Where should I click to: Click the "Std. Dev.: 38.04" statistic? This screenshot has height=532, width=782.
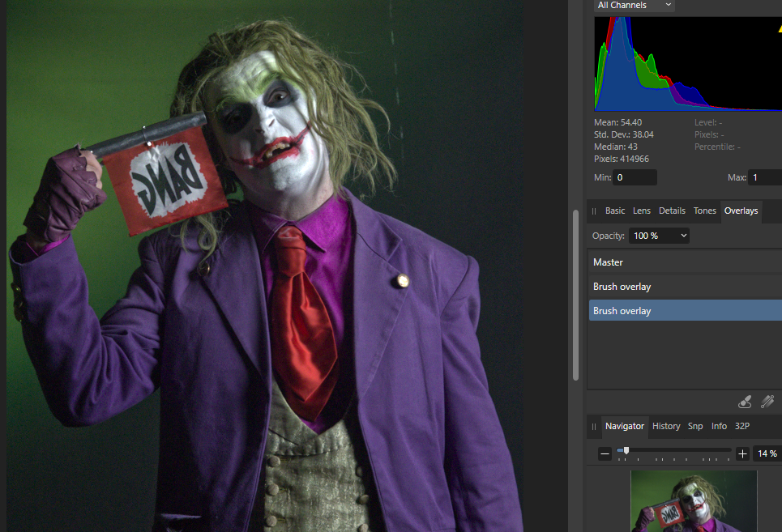point(623,134)
